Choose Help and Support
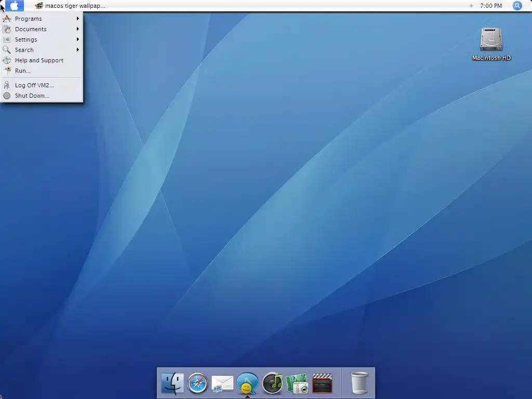Screen dimensions: 532x399 [42, 60]
